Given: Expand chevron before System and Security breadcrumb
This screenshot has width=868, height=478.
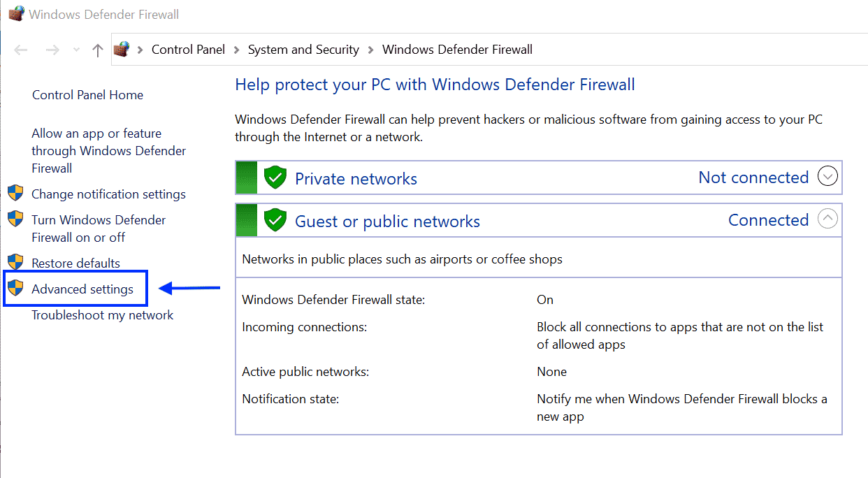Looking at the screenshot, I should [237, 50].
